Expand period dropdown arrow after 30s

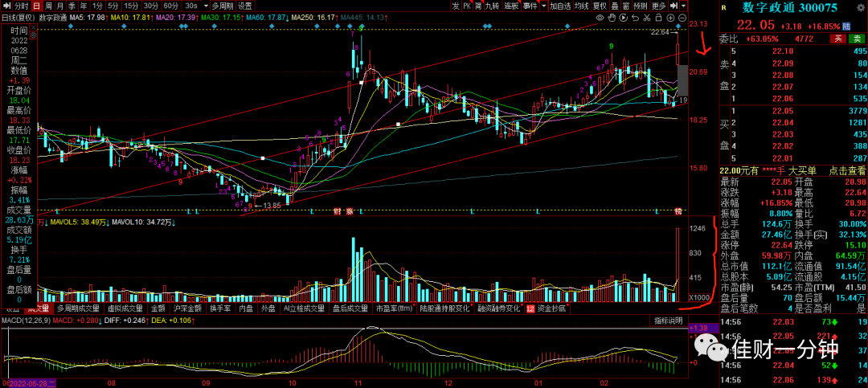[x=206, y=6]
